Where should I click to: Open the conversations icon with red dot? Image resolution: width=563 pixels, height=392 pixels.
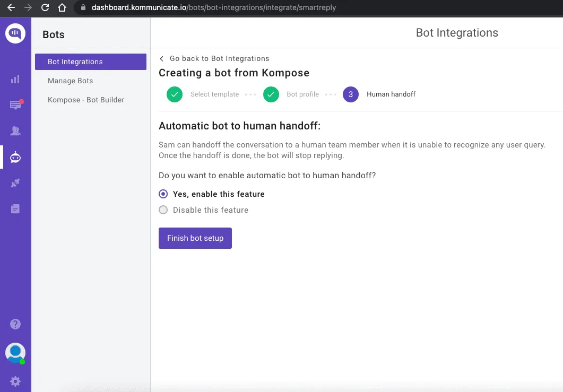16,104
